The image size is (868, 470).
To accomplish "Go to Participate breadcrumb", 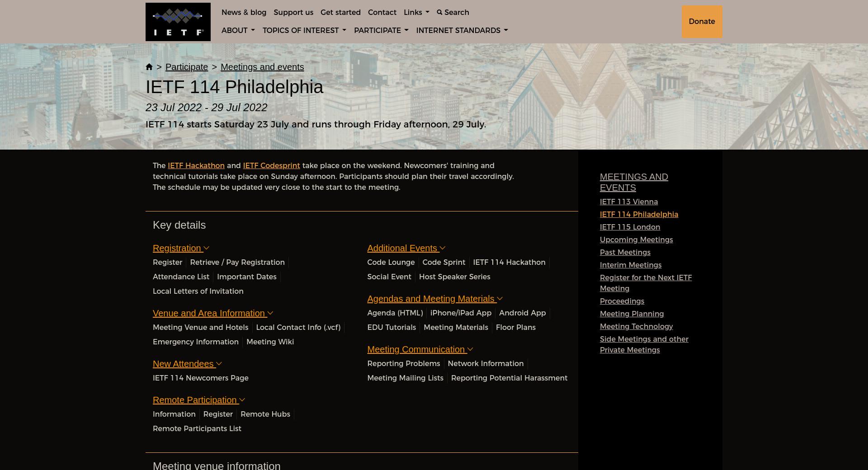I will 187,67.
